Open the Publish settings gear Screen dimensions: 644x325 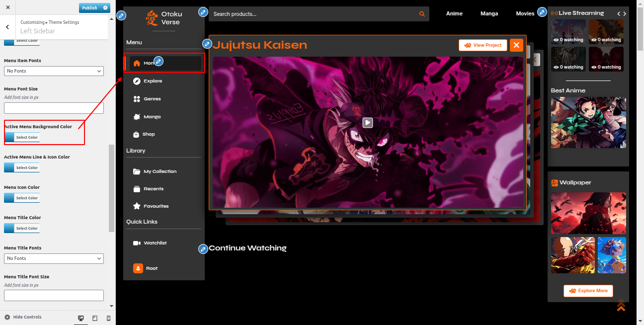click(x=105, y=8)
